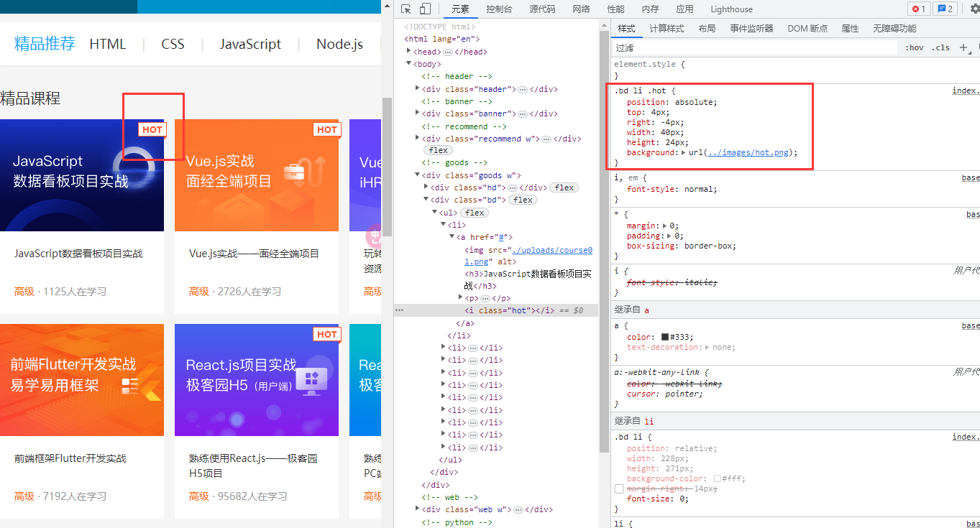Expand the div class="header" node
Image resolution: width=980 pixels, height=528 pixels.
coord(418,89)
